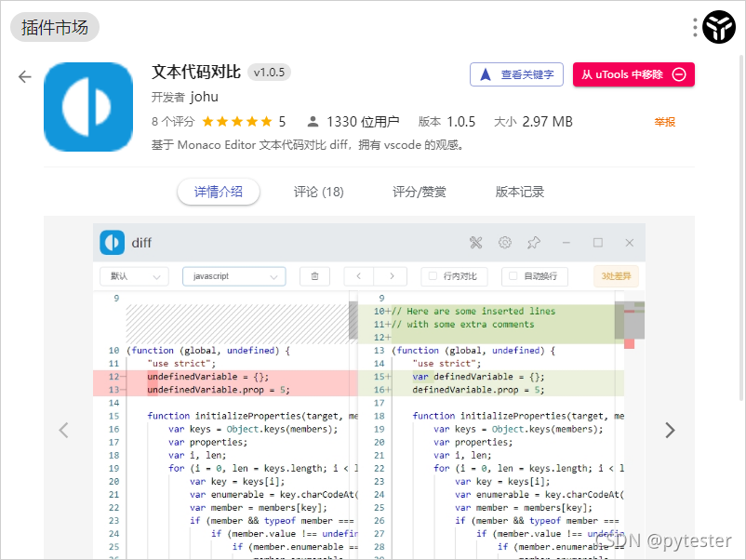Viewport: 746px width, 560px height.
Task: Click '1330 位用户' text
Action: point(363,122)
